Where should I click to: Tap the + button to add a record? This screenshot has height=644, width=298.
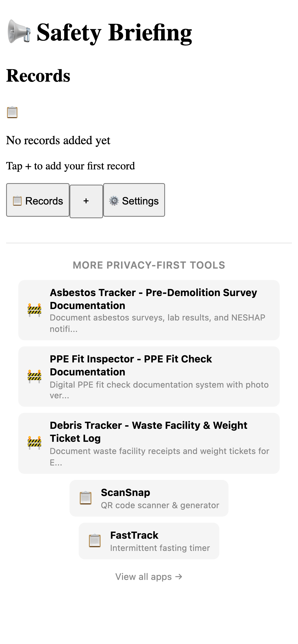(86, 201)
